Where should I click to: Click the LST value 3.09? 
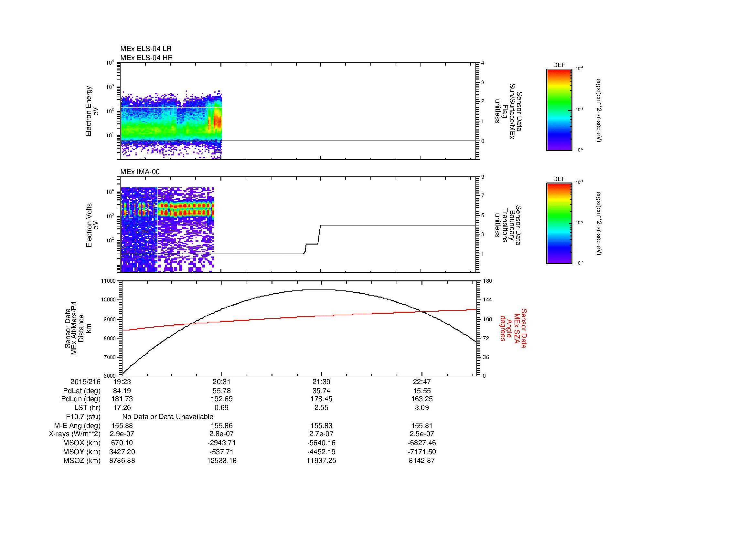[x=422, y=408]
